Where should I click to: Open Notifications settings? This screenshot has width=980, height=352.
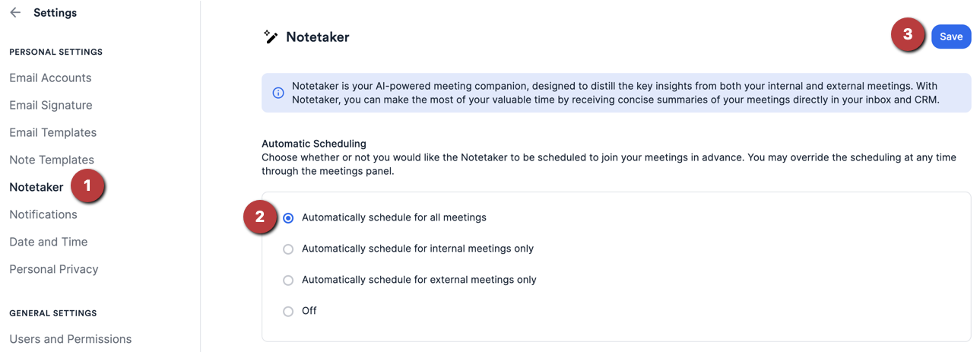(43, 215)
